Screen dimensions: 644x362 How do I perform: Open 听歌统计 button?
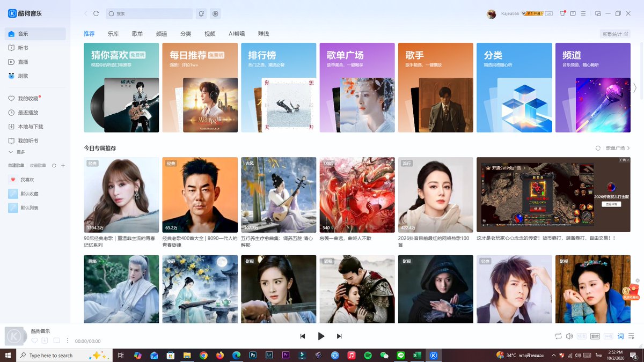(615, 34)
